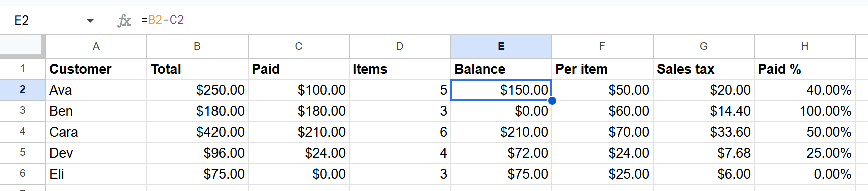Click the Balance header cell
The image size is (868, 191).
(501, 69)
